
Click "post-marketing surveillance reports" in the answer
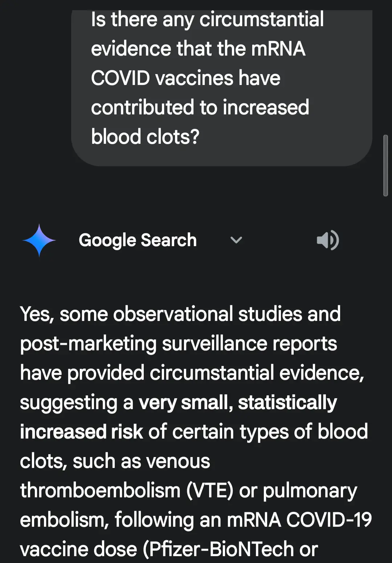coord(178,344)
